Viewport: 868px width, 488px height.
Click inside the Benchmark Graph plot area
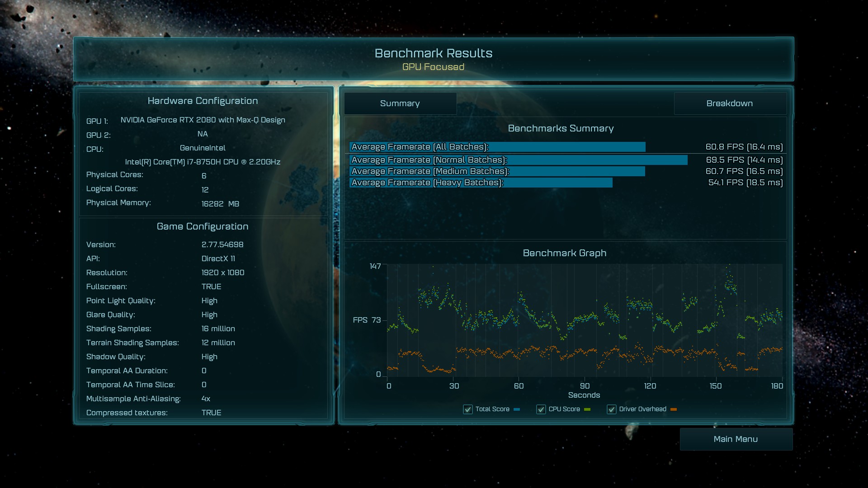tap(584, 320)
